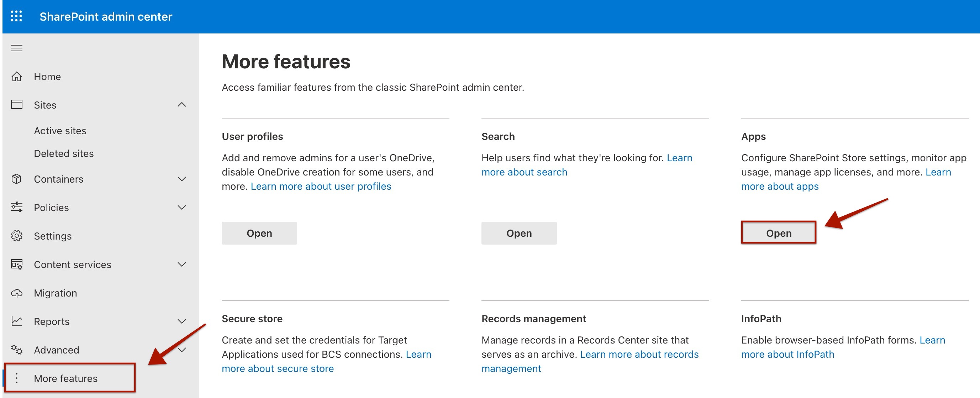Open the User profiles feature
This screenshot has height=398, width=980.
[259, 233]
